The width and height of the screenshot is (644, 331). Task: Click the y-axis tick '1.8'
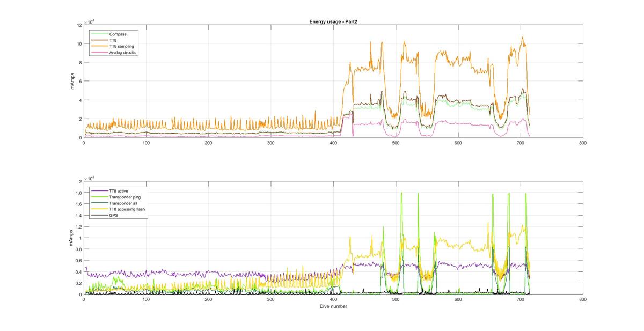point(78,193)
